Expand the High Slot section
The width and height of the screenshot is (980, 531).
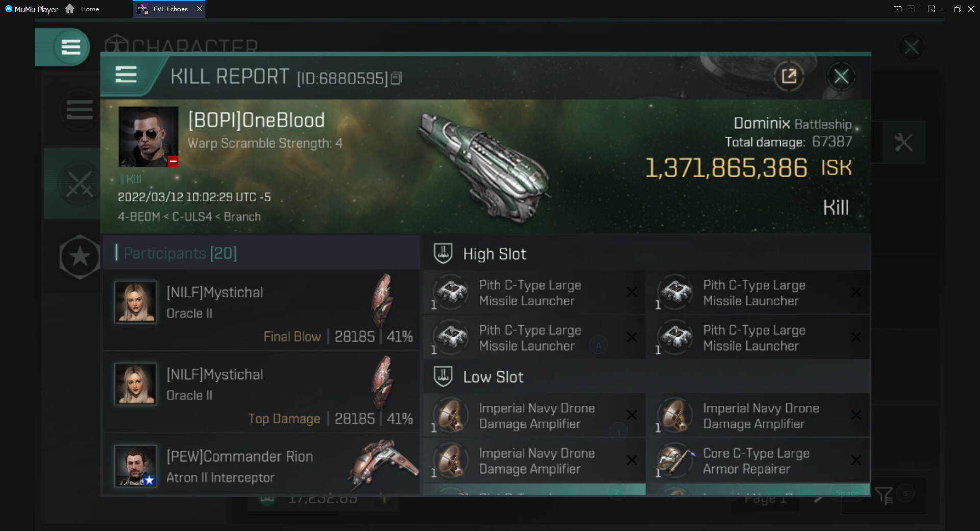click(x=494, y=254)
